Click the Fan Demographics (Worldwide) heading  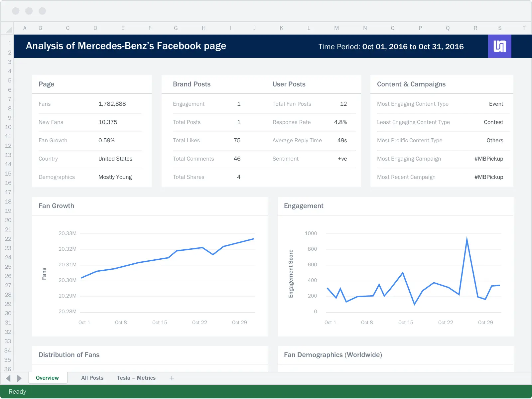333,355
